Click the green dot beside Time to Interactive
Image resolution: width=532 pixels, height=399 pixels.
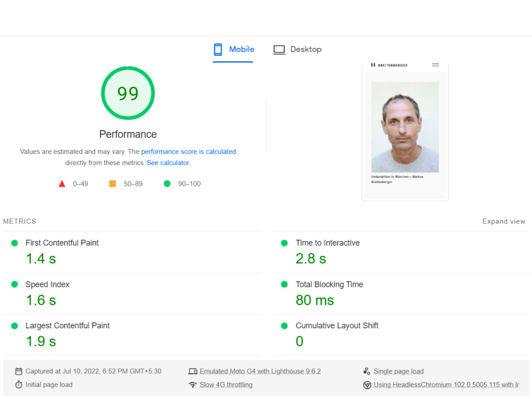(x=284, y=243)
